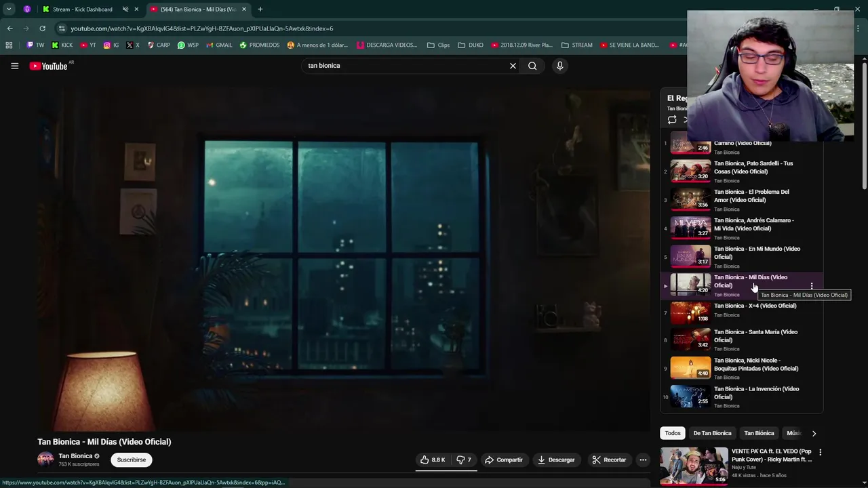Open the GMAIL bookmark
Image resolution: width=868 pixels, height=488 pixels.
point(219,45)
